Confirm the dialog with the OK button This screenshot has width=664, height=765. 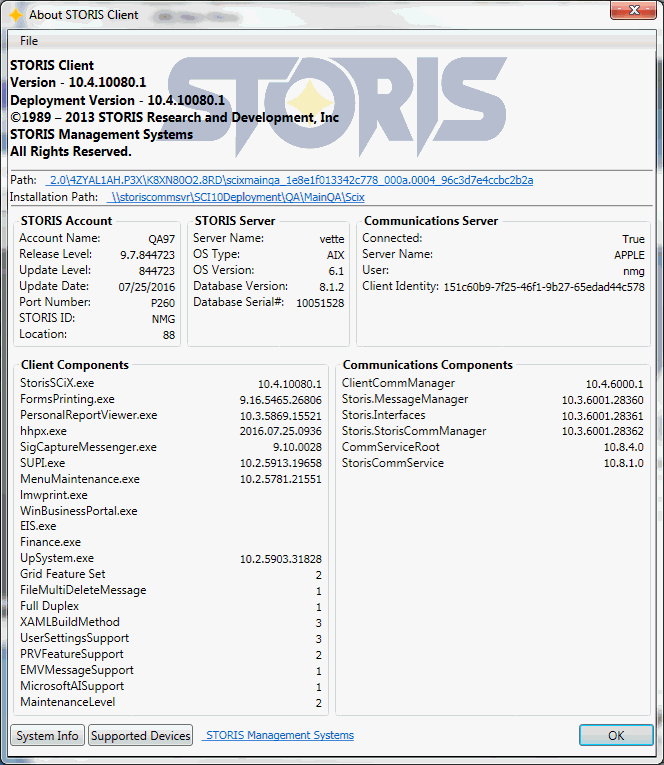615,735
